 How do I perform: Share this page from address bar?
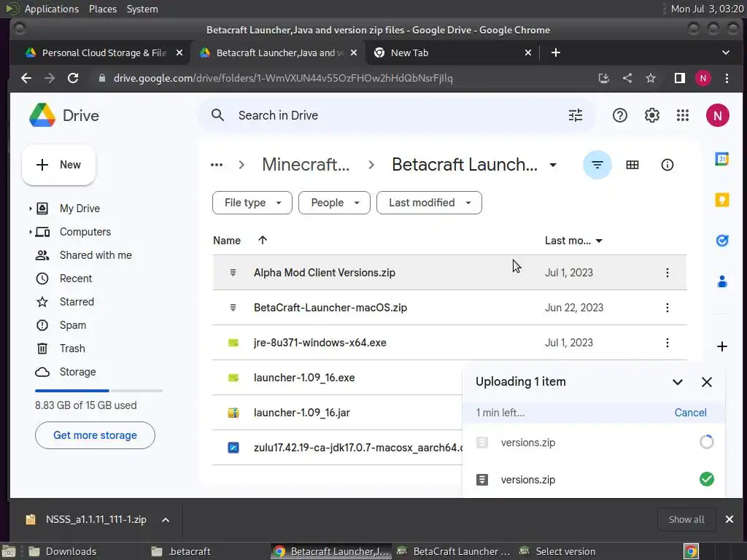coord(627,78)
